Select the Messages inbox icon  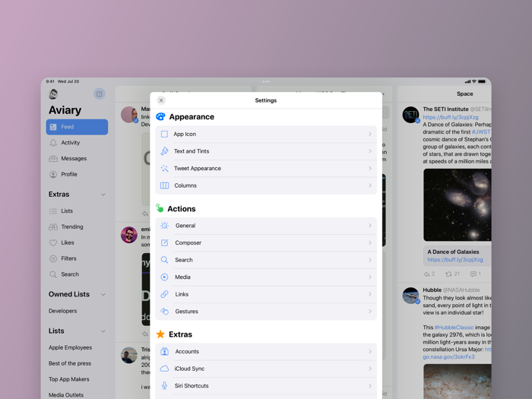(x=53, y=159)
